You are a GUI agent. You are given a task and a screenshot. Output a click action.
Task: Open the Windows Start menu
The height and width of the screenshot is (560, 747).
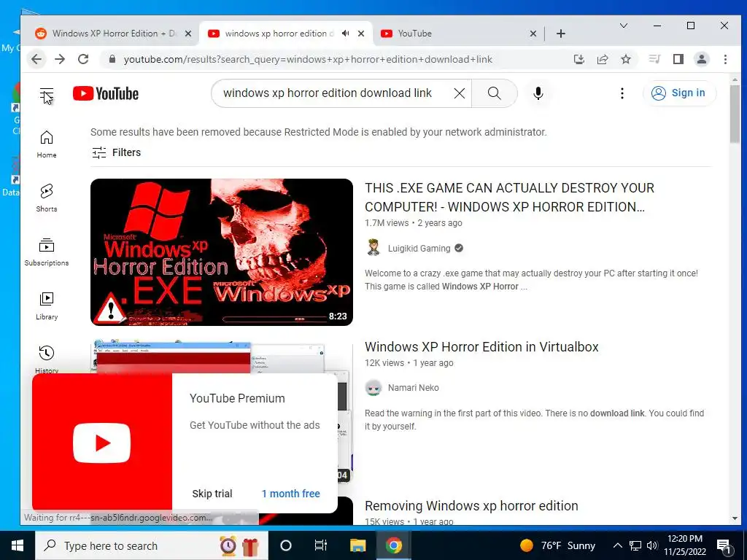click(18, 545)
